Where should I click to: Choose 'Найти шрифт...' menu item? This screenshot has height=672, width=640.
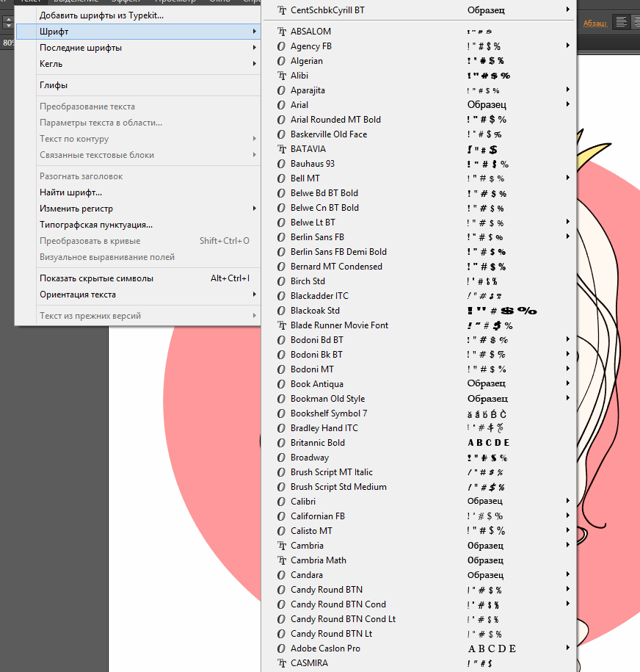138,192
